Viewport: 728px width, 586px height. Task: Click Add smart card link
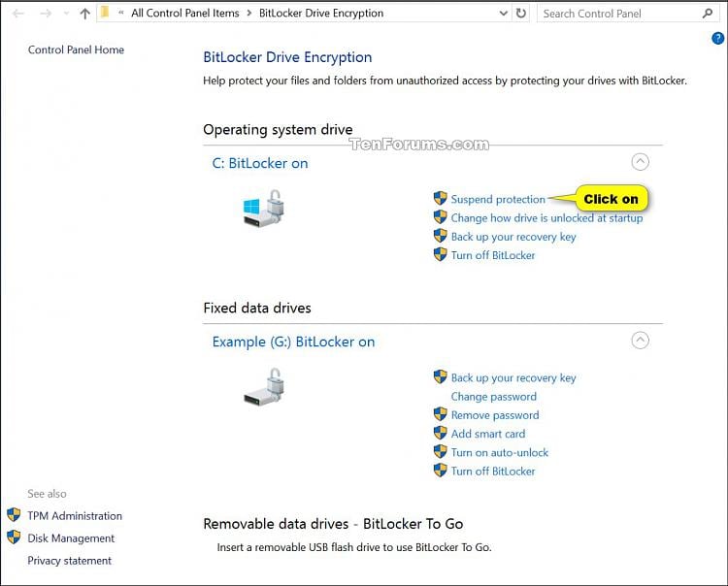[488, 434]
